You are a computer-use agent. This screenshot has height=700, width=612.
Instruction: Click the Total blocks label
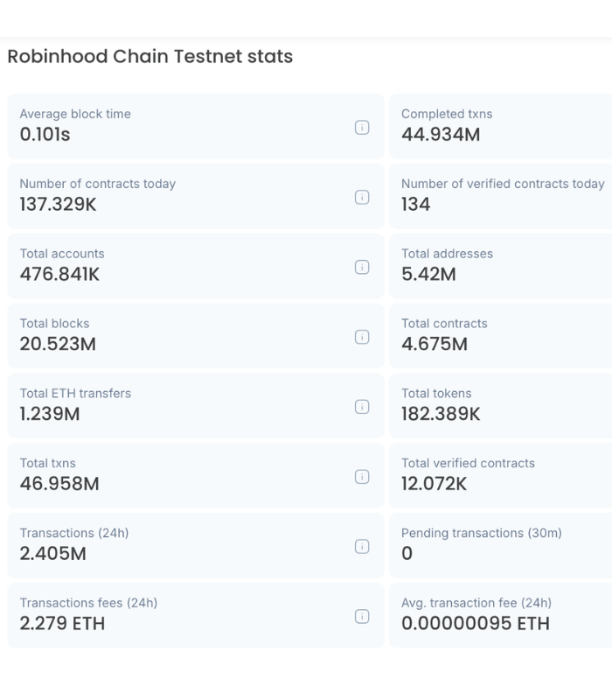pyautogui.click(x=54, y=324)
